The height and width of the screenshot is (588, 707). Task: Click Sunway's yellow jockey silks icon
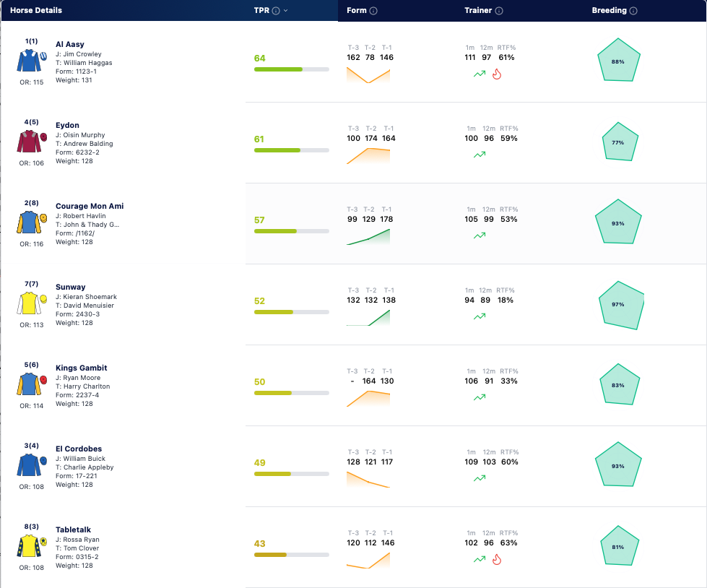tap(32, 303)
